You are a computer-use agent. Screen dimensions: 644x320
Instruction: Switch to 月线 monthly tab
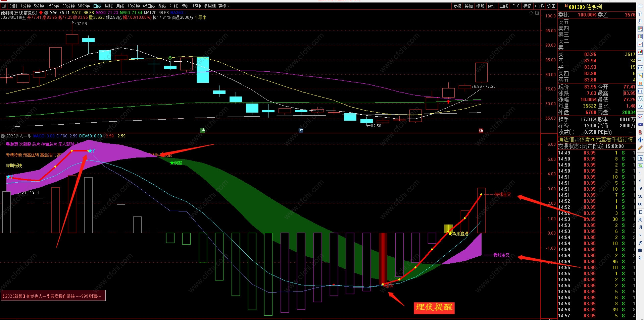pos(120,6)
